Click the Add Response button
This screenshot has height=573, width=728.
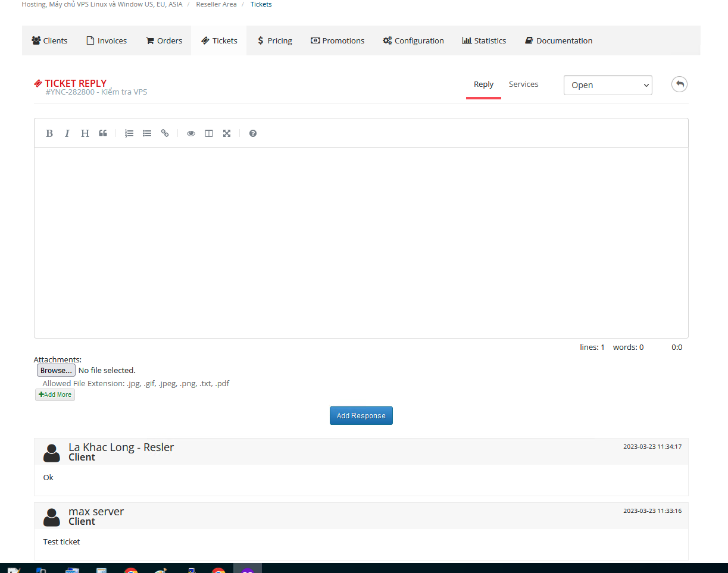pos(361,416)
